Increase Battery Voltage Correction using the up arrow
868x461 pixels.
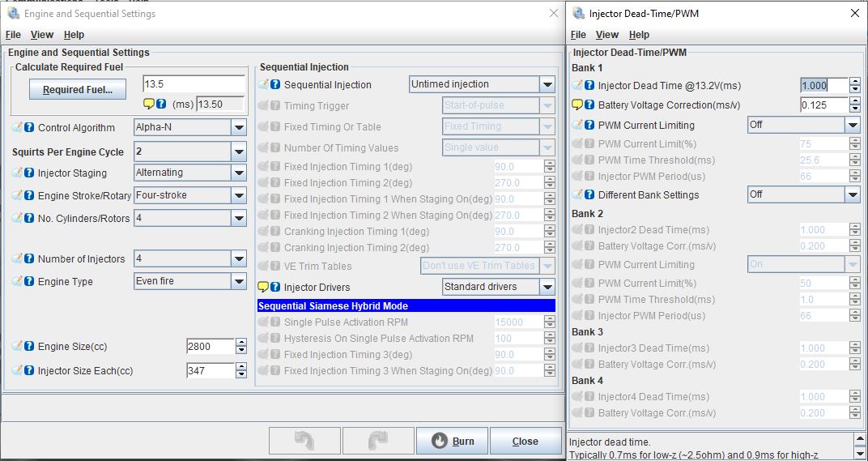click(854, 100)
